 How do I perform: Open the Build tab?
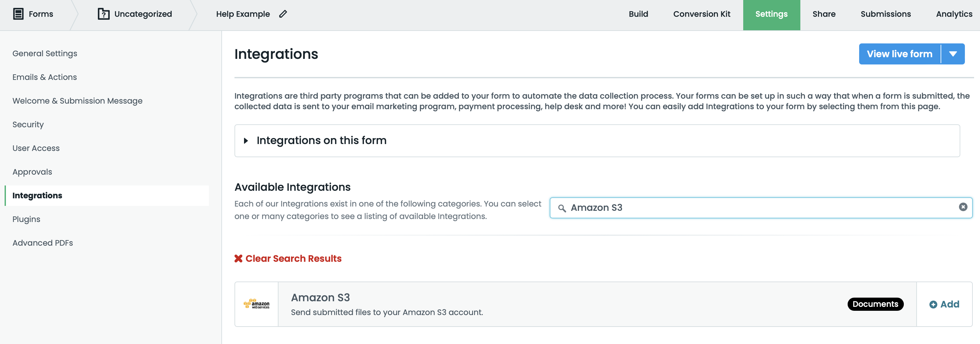pyautogui.click(x=638, y=14)
